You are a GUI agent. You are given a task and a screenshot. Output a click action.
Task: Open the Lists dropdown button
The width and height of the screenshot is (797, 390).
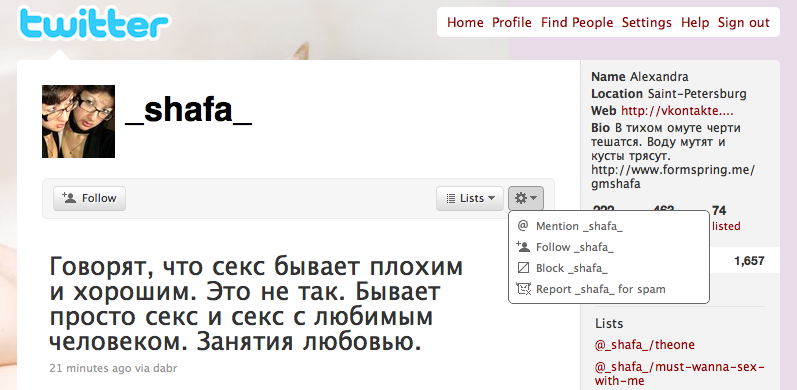click(x=470, y=198)
